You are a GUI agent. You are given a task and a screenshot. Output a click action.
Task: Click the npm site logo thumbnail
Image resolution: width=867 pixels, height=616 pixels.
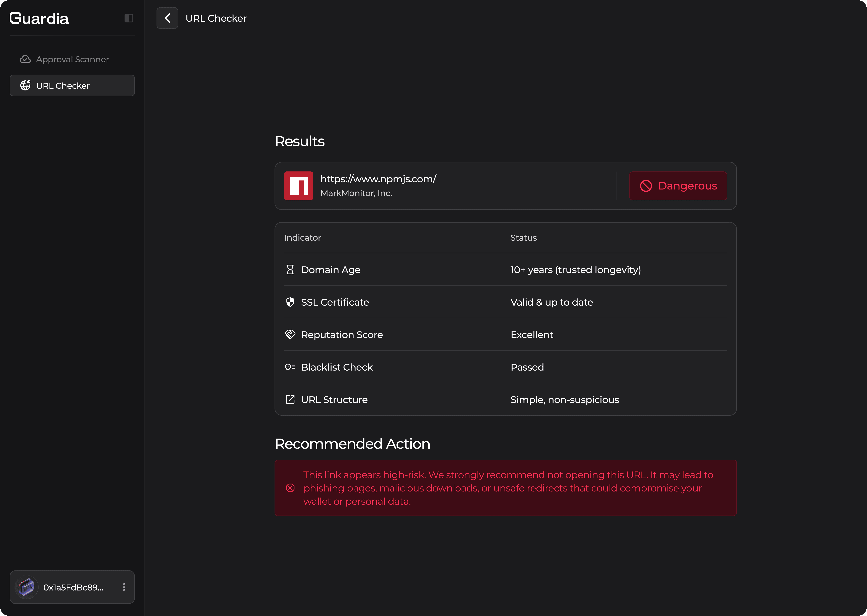point(298,186)
